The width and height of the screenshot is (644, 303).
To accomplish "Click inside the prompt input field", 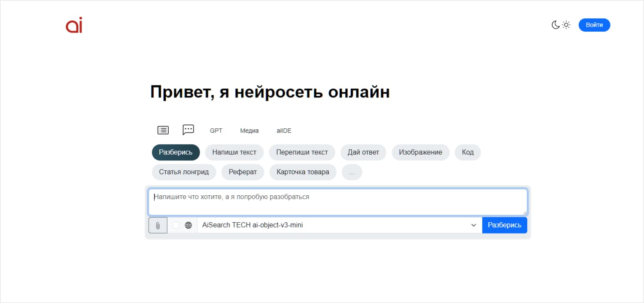I will tap(337, 201).
